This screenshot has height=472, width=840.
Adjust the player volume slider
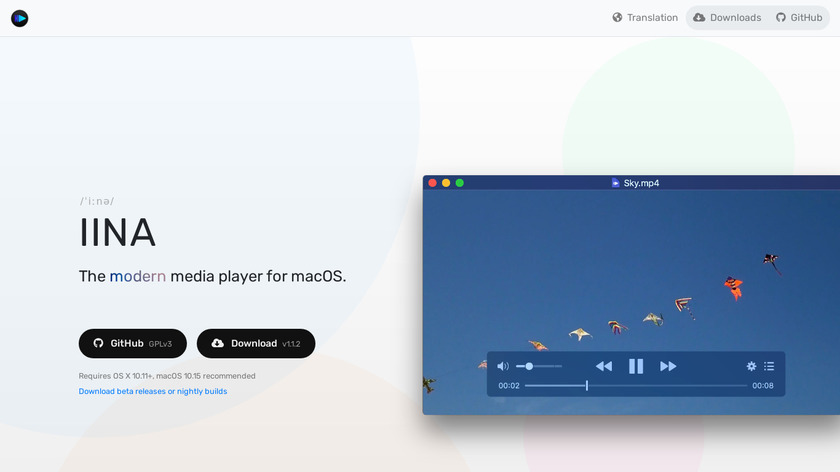tap(538, 366)
